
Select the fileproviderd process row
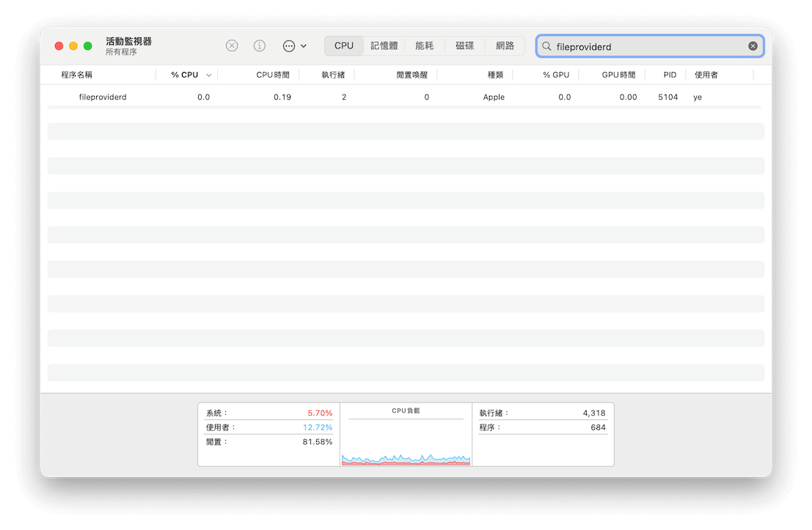pos(406,97)
